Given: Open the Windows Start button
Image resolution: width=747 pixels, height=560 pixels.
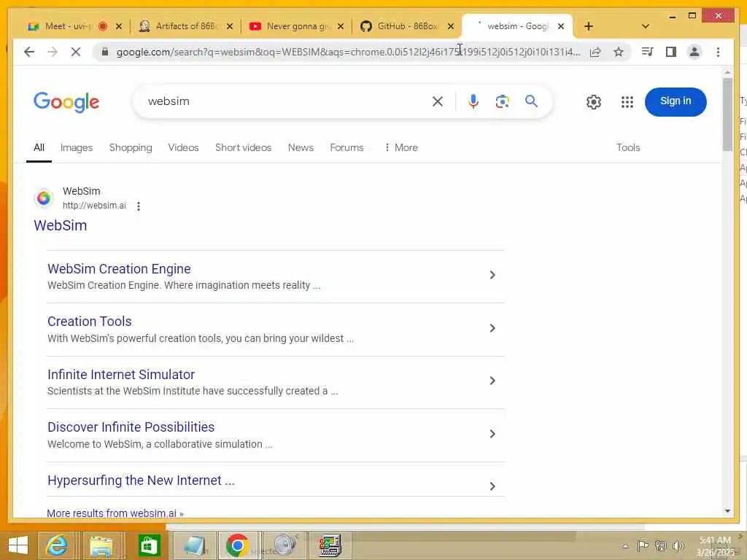Looking at the screenshot, I should point(18,545).
